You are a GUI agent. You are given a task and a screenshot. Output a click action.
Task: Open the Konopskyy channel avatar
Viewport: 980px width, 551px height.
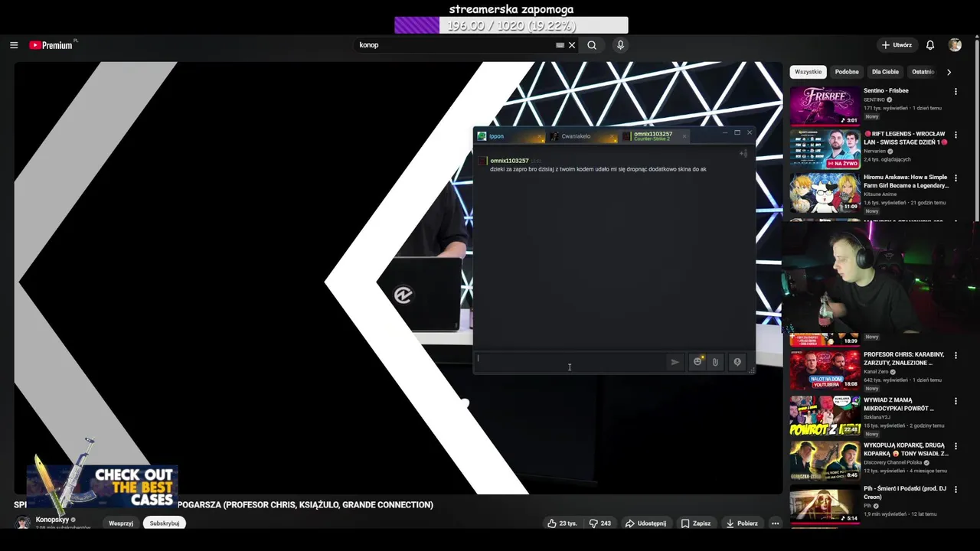click(x=23, y=523)
